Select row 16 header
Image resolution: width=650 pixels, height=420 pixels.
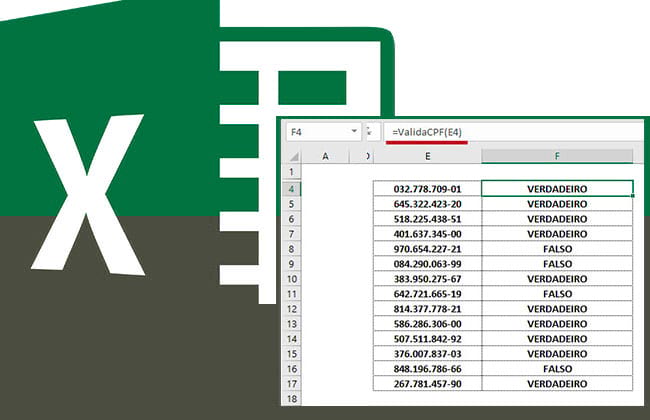[291, 369]
